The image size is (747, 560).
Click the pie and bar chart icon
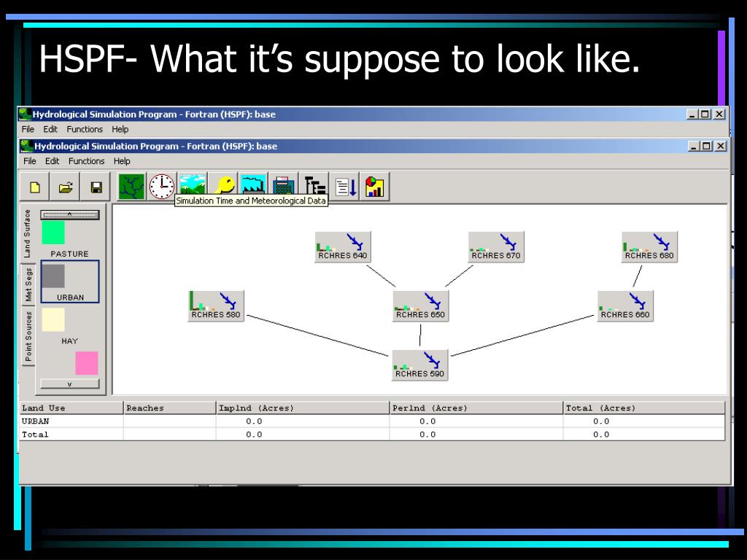click(x=375, y=187)
